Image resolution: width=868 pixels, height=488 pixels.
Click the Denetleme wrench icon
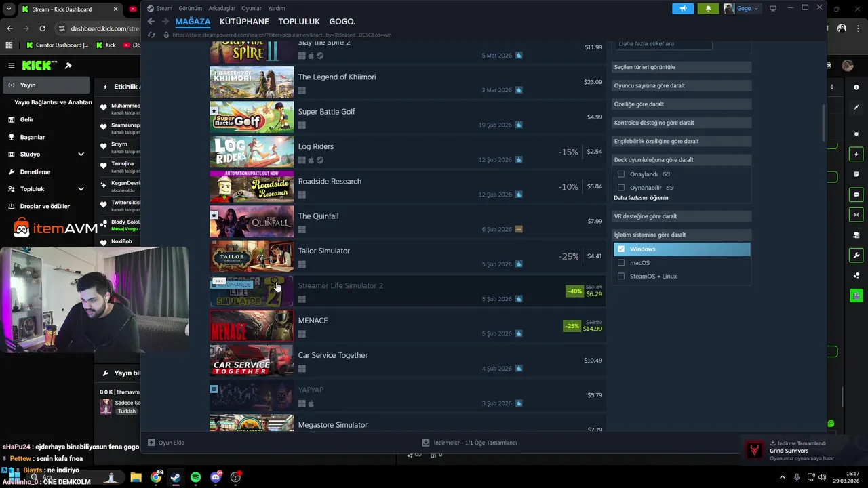tap(12, 171)
